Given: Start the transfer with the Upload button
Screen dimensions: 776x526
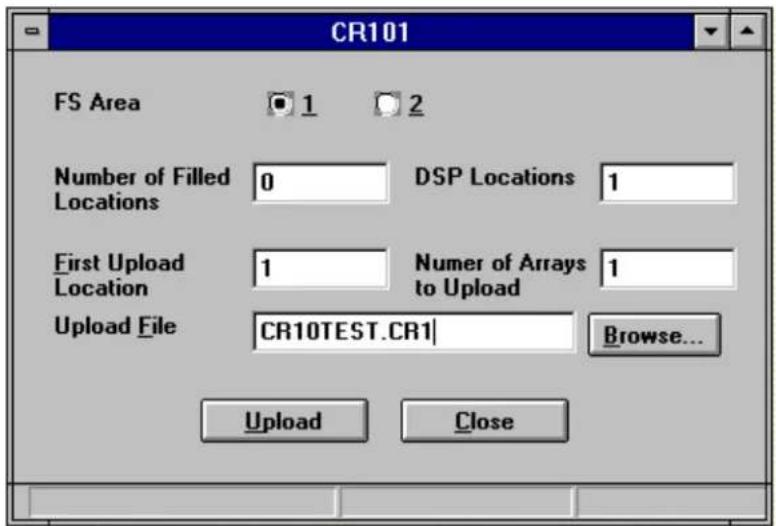Looking at the screenshot, I should (x=284, y=421).
